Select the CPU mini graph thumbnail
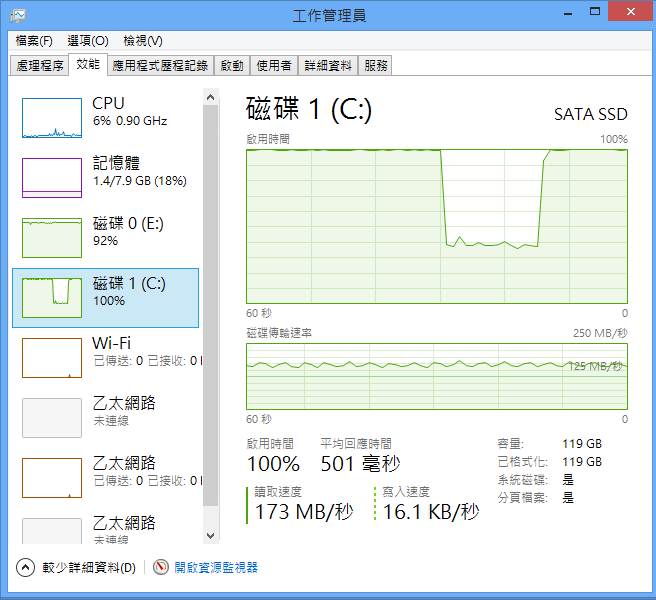656x600 pixels. pos(52,118)
